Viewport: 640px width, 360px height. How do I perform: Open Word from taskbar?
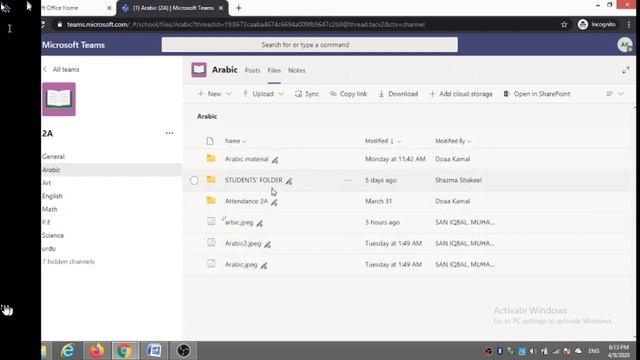[x=154, y=351]
